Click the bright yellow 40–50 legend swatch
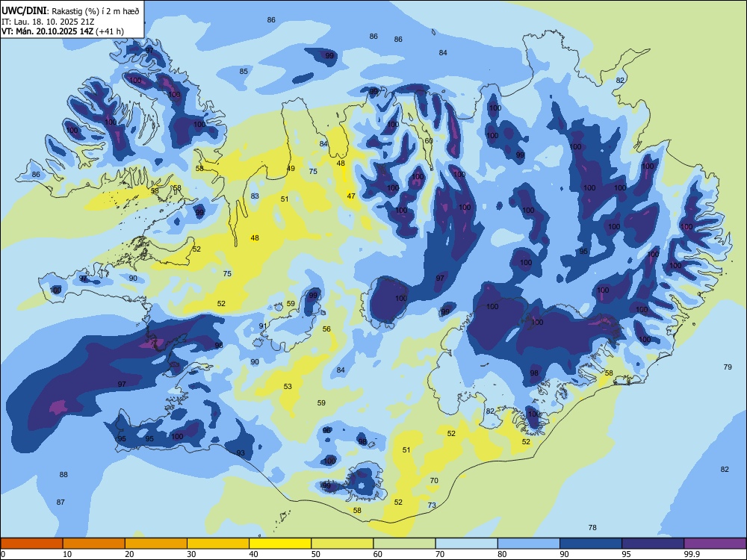Image resolution: width=747 pixels, height=560 pixels. (280, 544)
